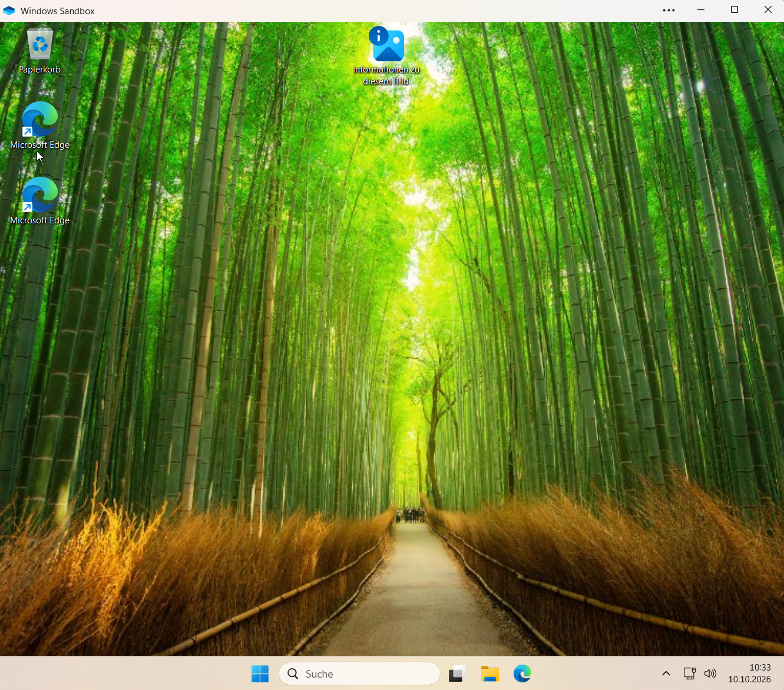Expand the hidden system tray icons chevron
Image resolution: width=784 pixels, height=690 pixels.
(x=666, y=674)
